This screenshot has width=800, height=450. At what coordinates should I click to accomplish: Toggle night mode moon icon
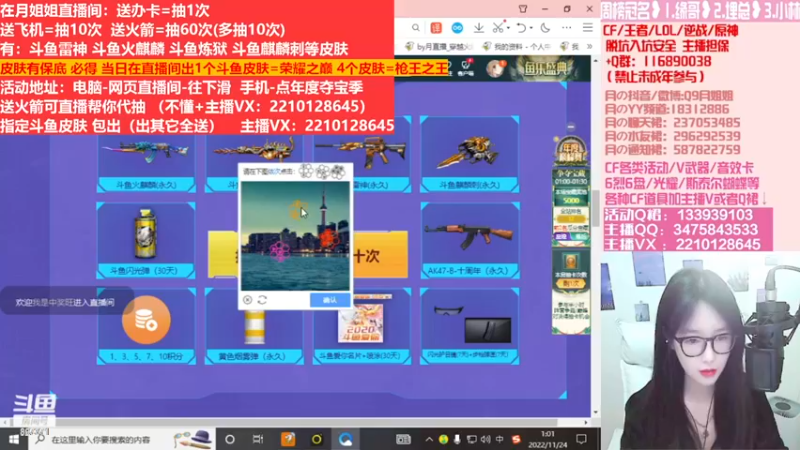(x=545, y=28)
